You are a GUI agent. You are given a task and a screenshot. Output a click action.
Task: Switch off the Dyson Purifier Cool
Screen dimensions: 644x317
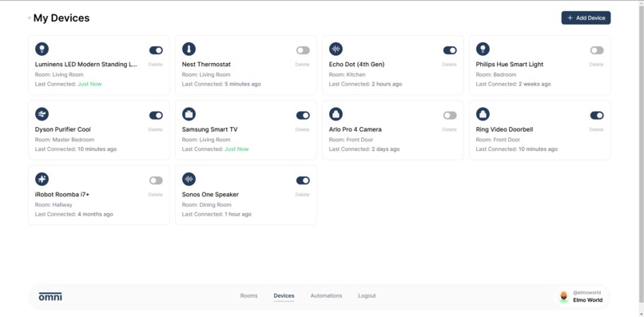156,116
